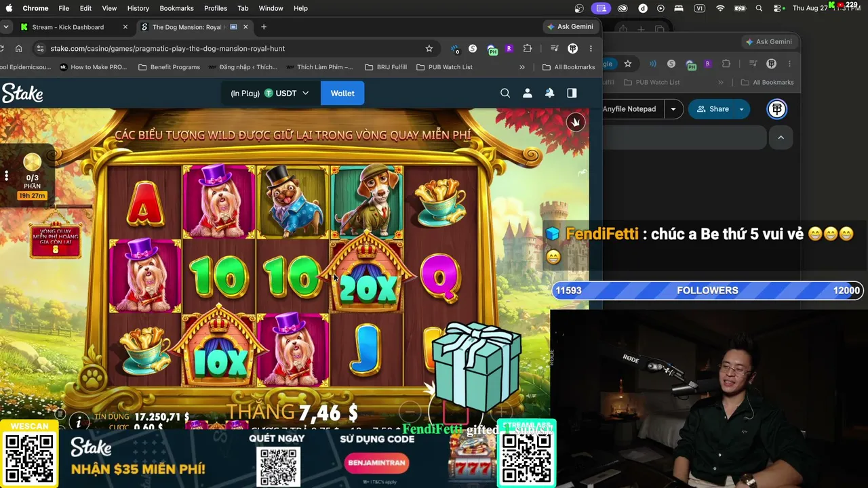Open the BRIJ Fulfill bookmark folder

click(386, 67)
